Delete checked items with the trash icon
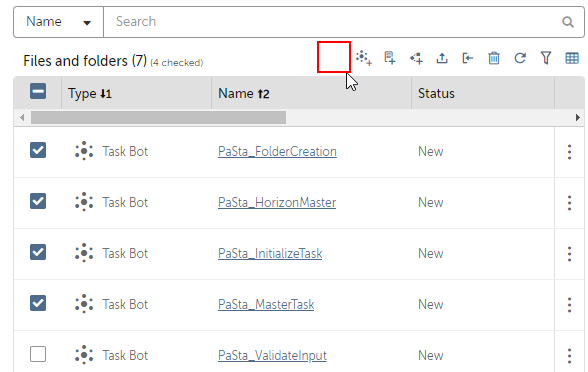 494,58
